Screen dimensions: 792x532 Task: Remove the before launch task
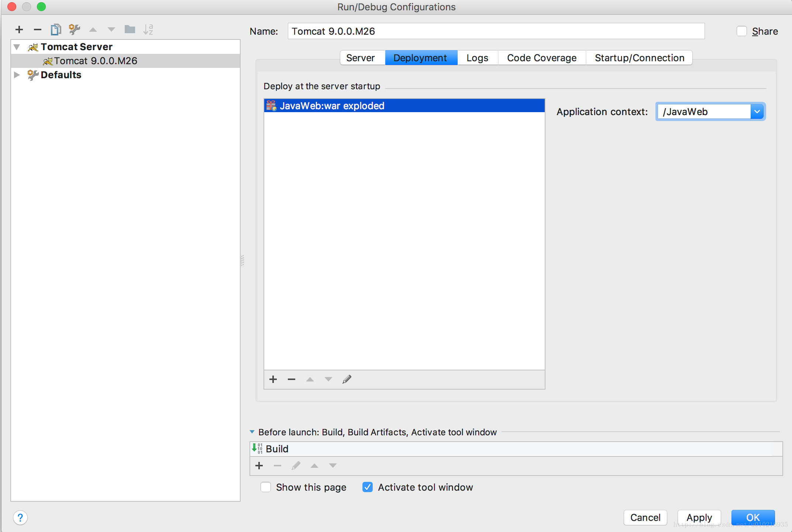pyautogui.click(x=278, y=466)
